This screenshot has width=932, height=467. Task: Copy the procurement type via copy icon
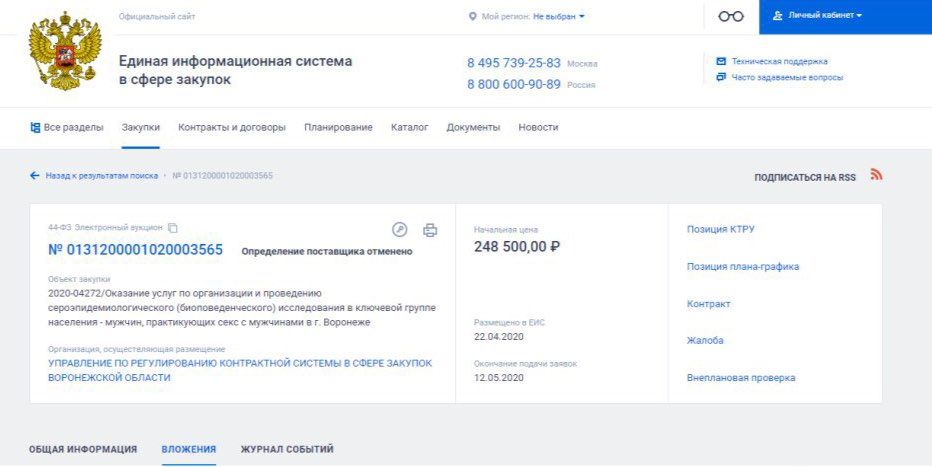tap(172, 228)
